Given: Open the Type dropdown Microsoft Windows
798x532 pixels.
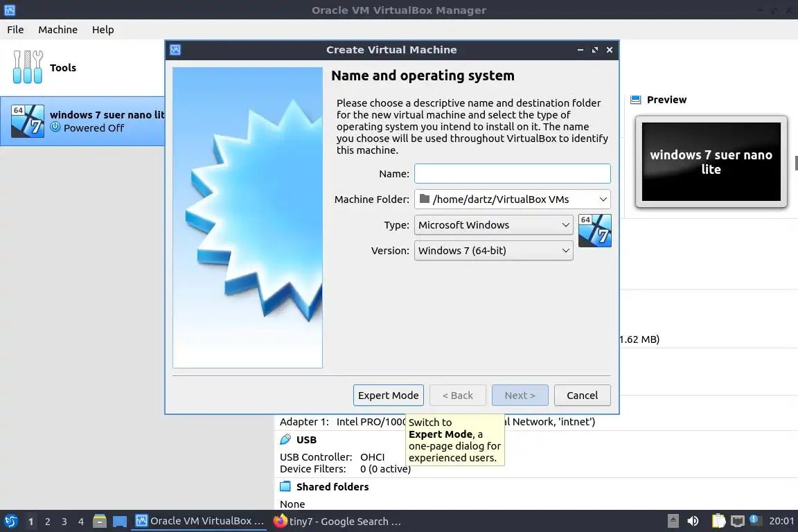Looking at the screenshot, I should point(494,225).
